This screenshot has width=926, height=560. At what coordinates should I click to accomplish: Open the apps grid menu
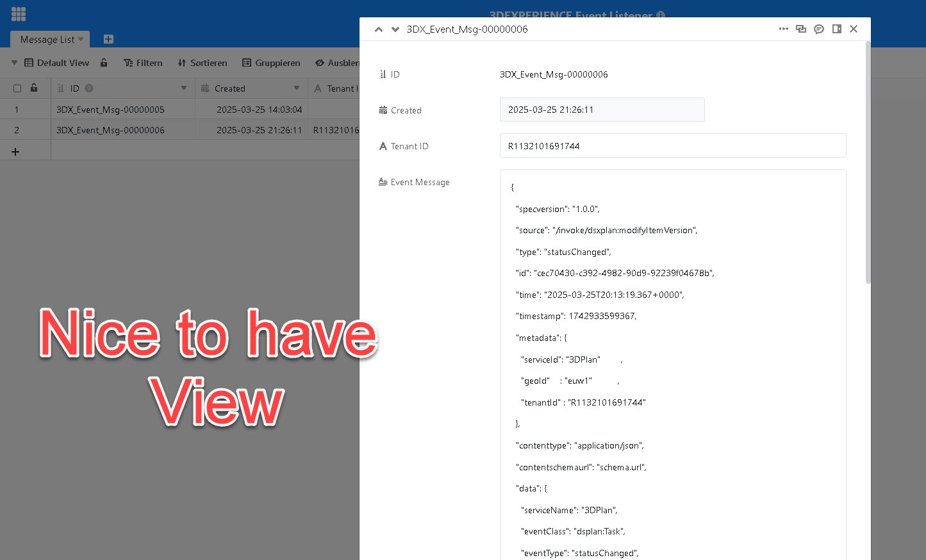(x=19, y=13)
